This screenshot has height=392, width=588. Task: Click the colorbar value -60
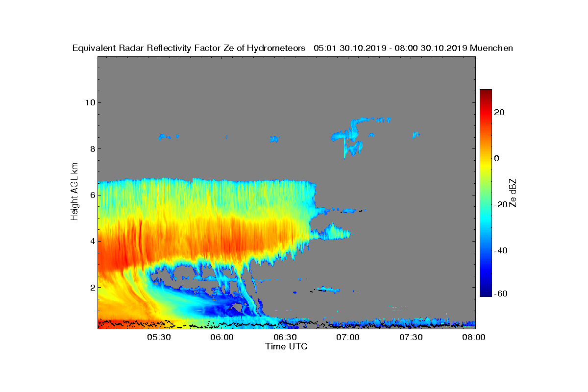tap(501, 294)
